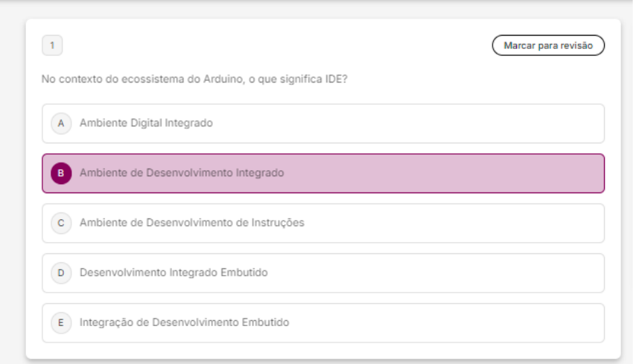The image size is (633, 364).
Task: Click the letter C circle badge
Action: pos(60,223)
